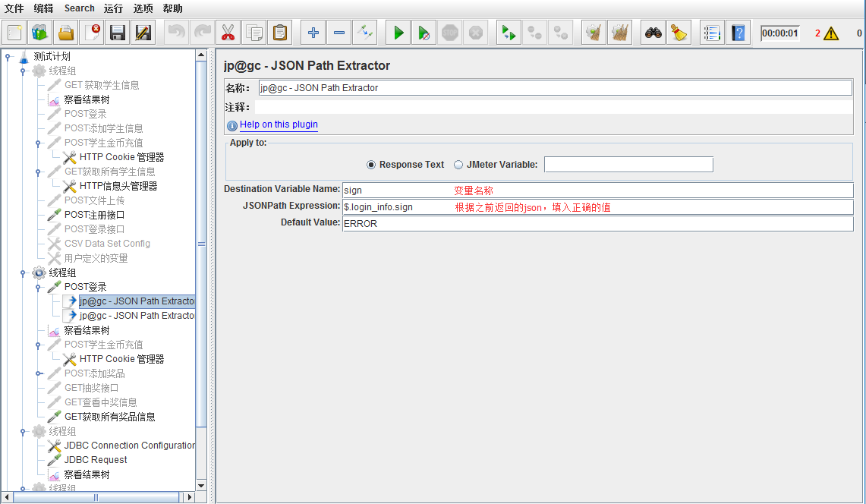Open the Help on this plugin link
This screenshot has height=504, width=866.
[279, 124]
